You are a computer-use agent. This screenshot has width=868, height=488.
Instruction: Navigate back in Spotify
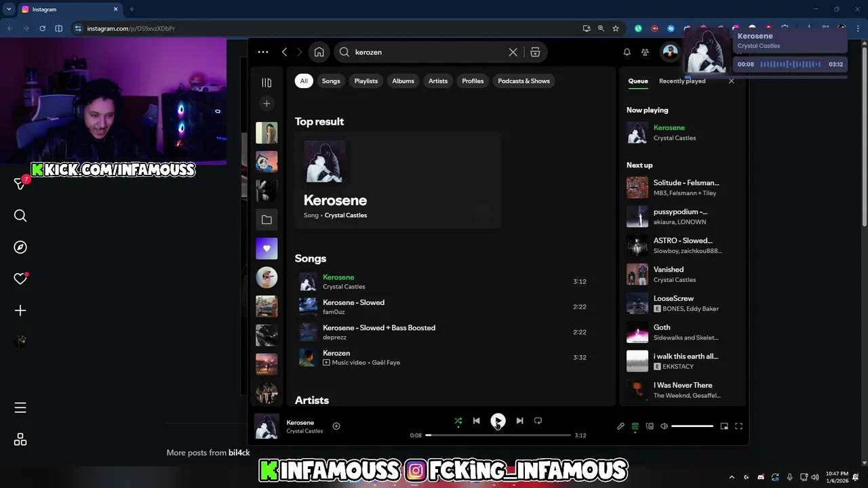[284, 52]
